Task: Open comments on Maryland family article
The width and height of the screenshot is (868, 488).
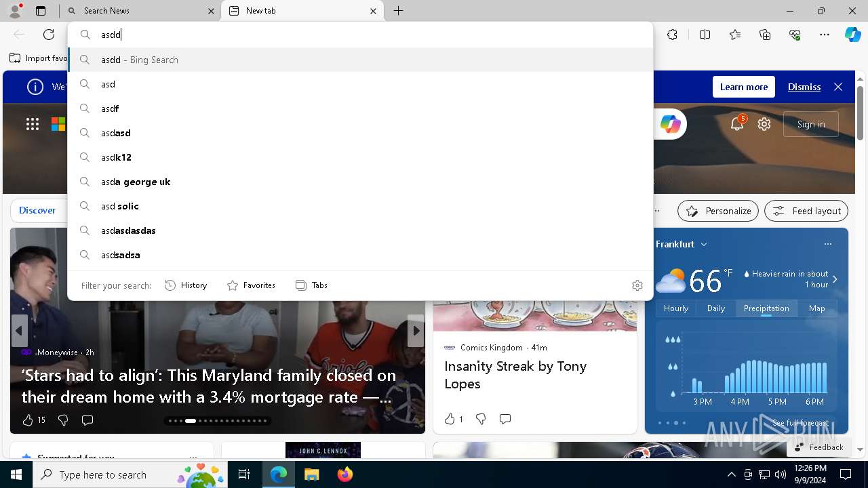Action: tap(87, 420)
